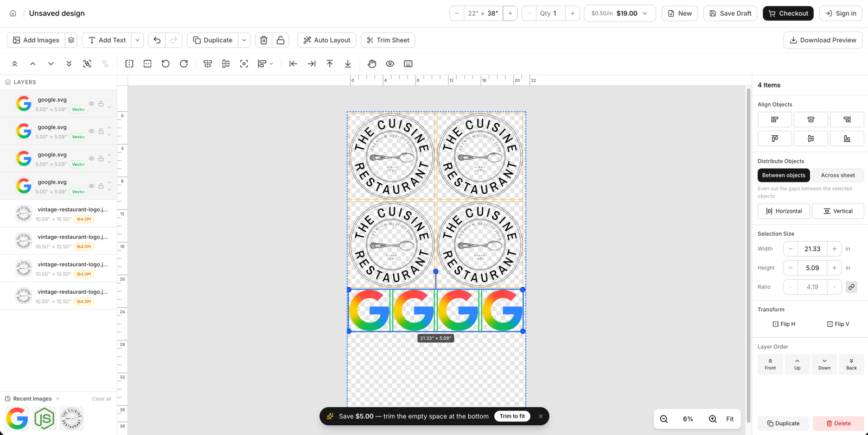Increase selection Height with plus button
Image resolution: width=868 pixels, height=435 pixels.
pos(834,268)
